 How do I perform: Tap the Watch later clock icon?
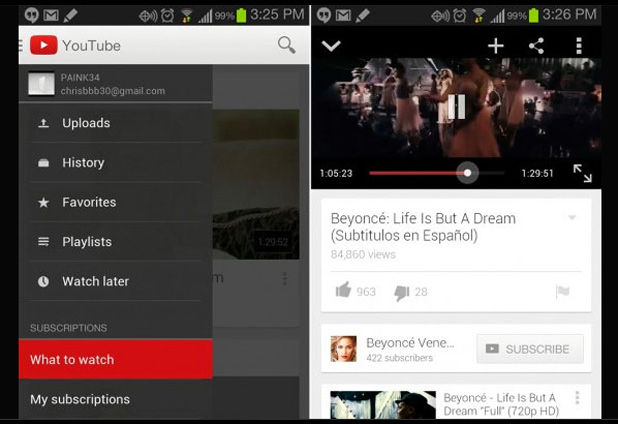point(43,281)
